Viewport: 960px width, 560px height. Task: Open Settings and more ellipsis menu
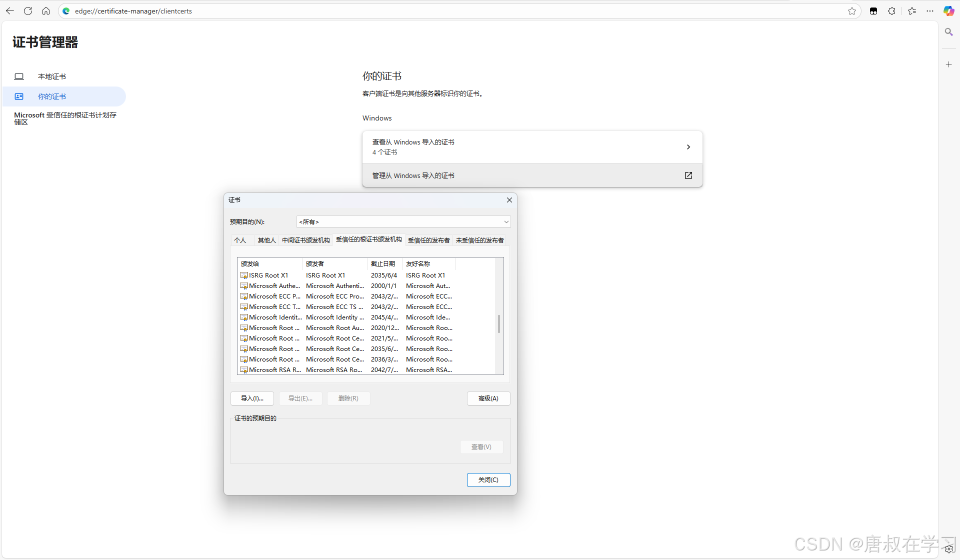click(930, 11)
